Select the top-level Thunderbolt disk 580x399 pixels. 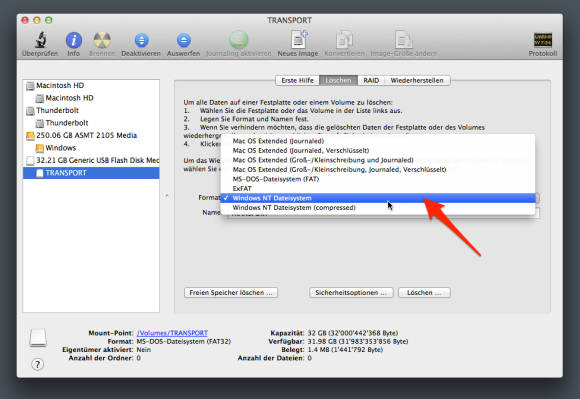91,111
